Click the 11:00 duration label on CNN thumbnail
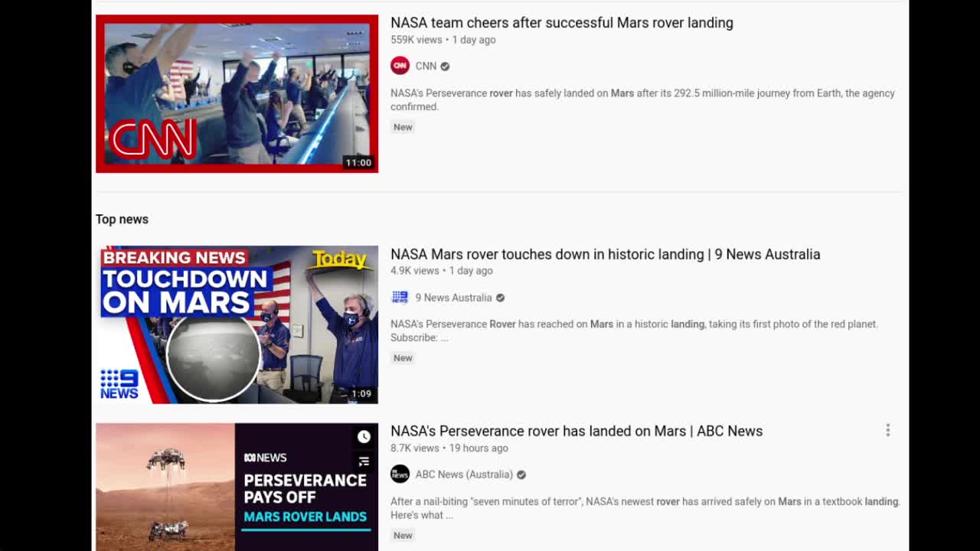The image size is (980, 551). [358, 163]
